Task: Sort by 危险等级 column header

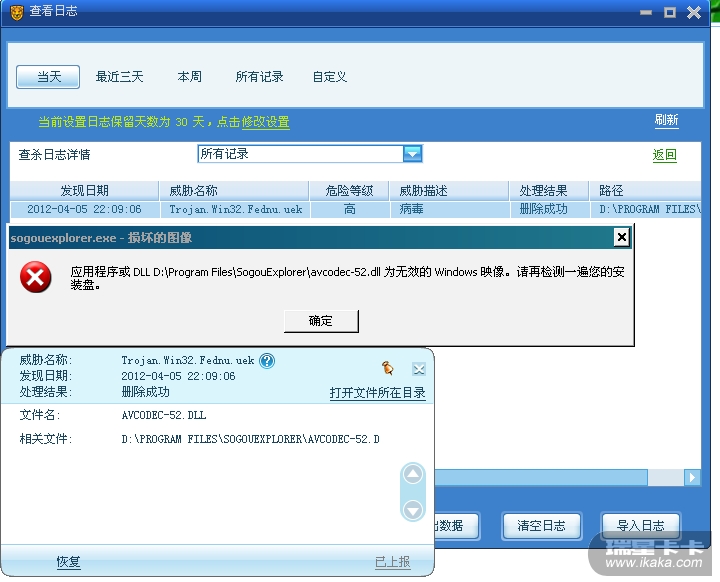Action: [x=349, y=191]
